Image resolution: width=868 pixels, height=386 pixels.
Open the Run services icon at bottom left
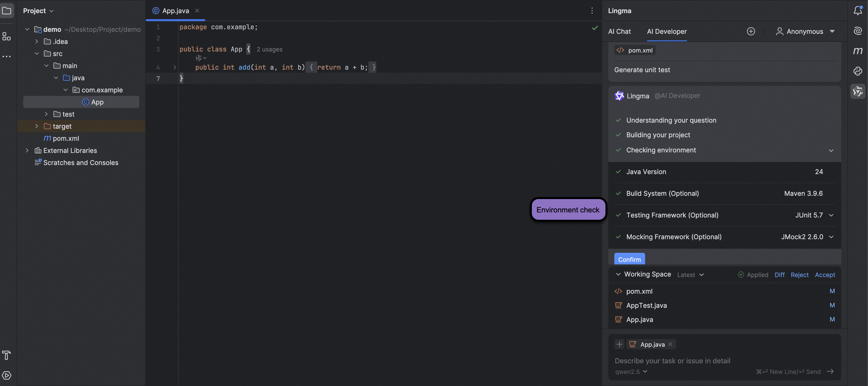coord(7,375)
